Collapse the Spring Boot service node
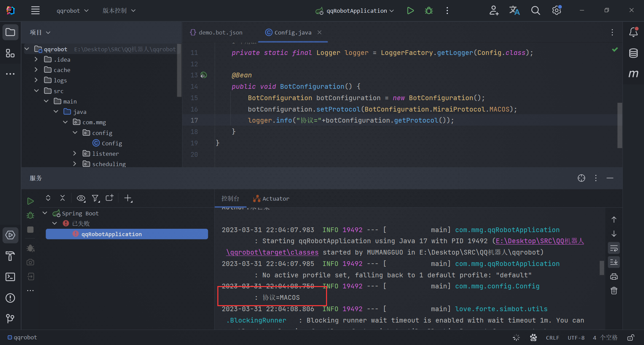The height and width of the screenshot is (345, 644). pos(45,213)
